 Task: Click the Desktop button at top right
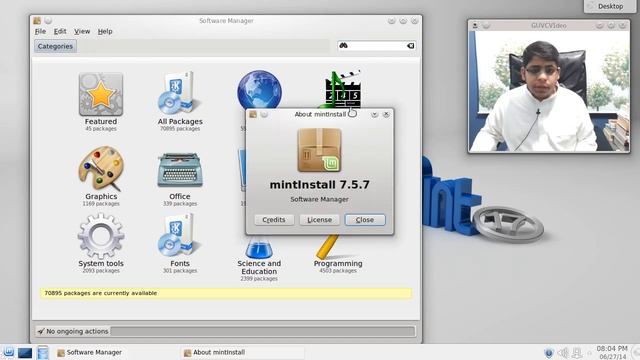point(610,6)
